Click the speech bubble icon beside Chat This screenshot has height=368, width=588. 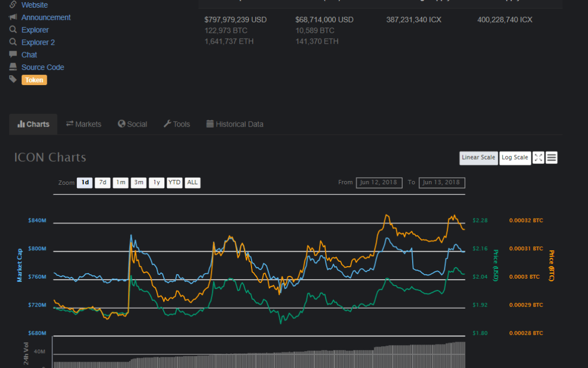click(13, 54)
